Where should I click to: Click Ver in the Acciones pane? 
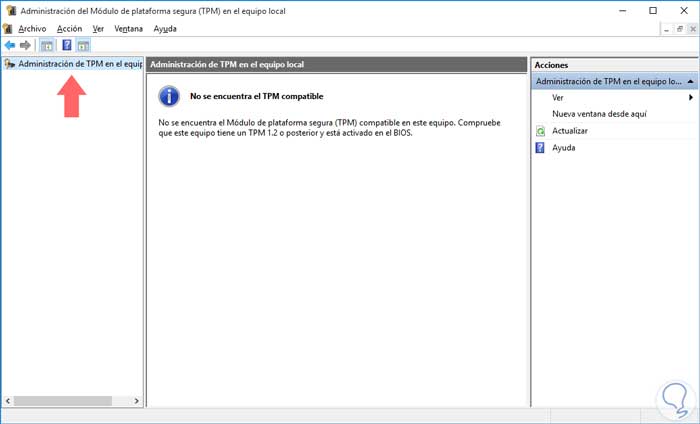pos(558,97)
